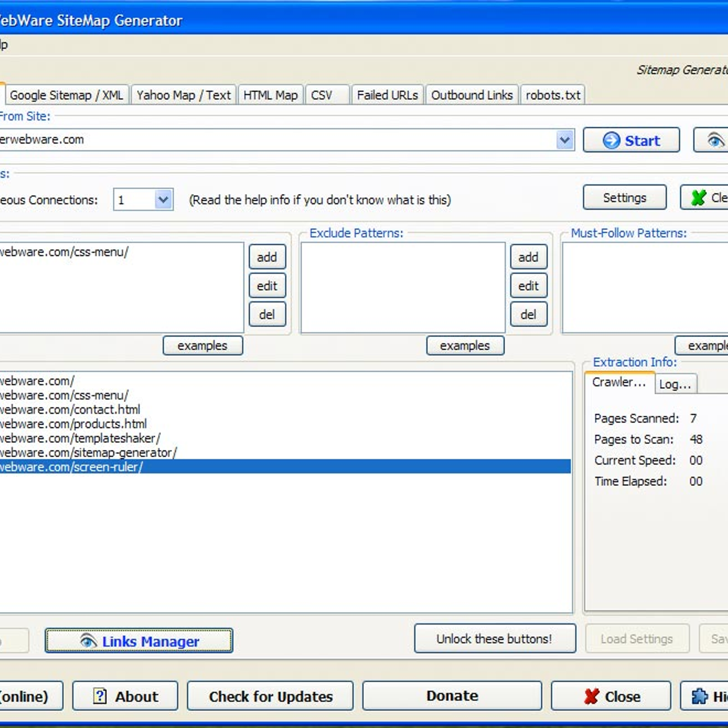Open the Yahoo Map / Text tab
The width and height of the screenshot is (728, 728).
tap(184, 95)
